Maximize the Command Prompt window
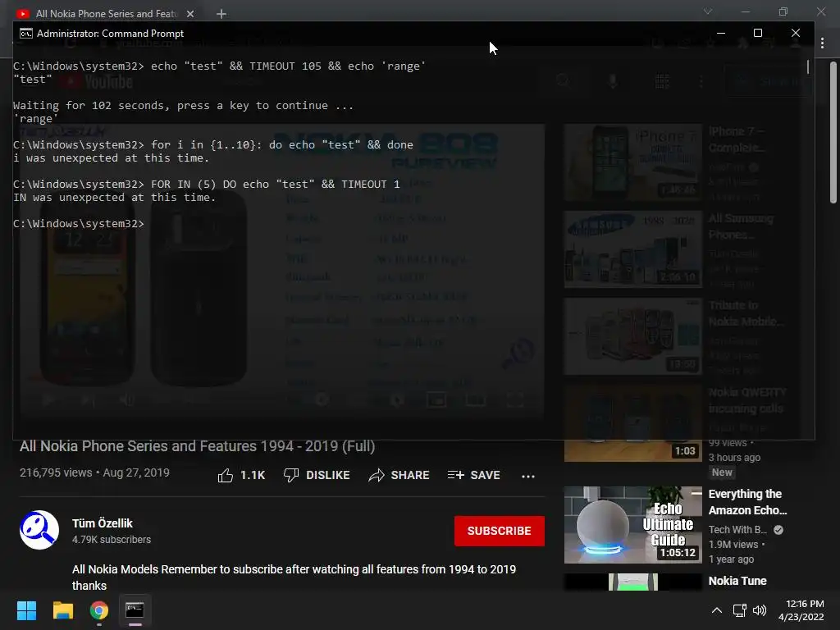The height and width of the screenshot is (630, 840). 757,33
